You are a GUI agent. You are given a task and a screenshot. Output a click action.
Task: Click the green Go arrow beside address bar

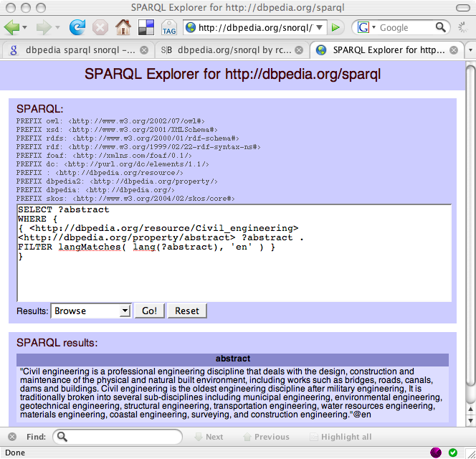[335, 28]
